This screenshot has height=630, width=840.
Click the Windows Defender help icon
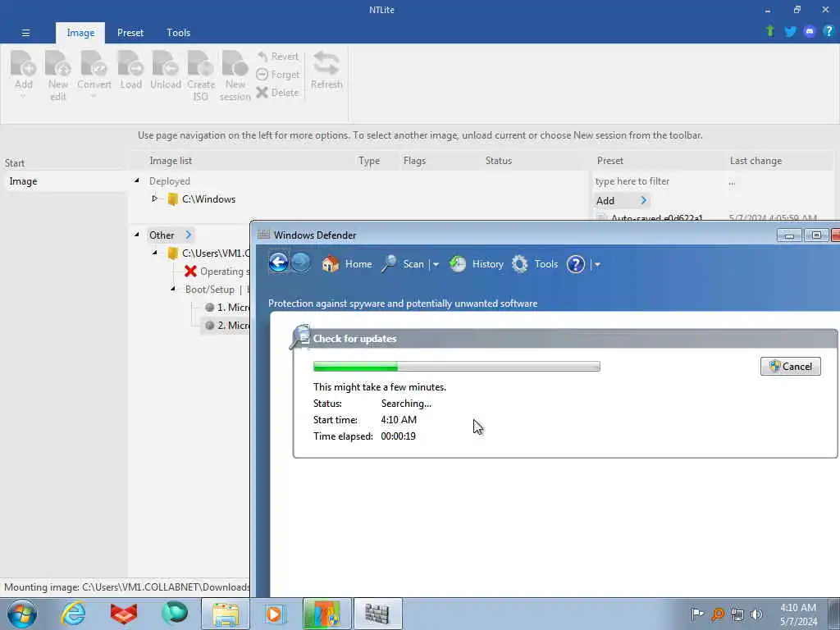tap(575, 263)
